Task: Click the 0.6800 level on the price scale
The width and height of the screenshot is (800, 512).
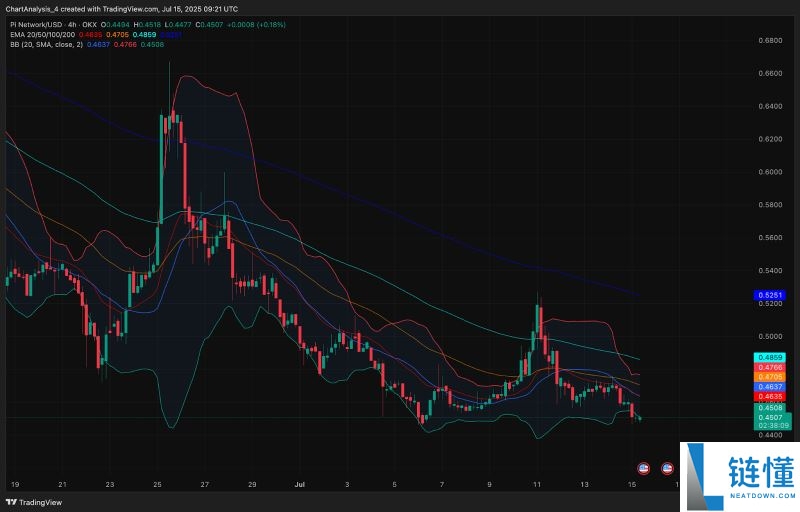Action: tap(768, 41)
